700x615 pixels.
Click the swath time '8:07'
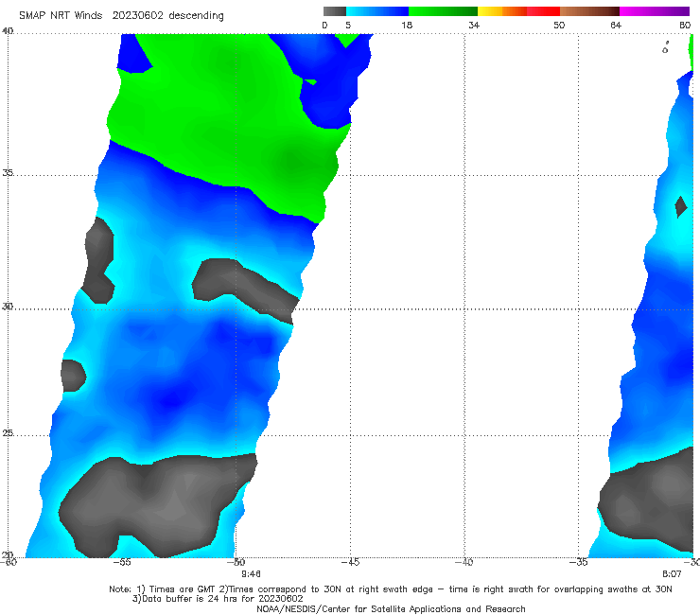[672, 574]
